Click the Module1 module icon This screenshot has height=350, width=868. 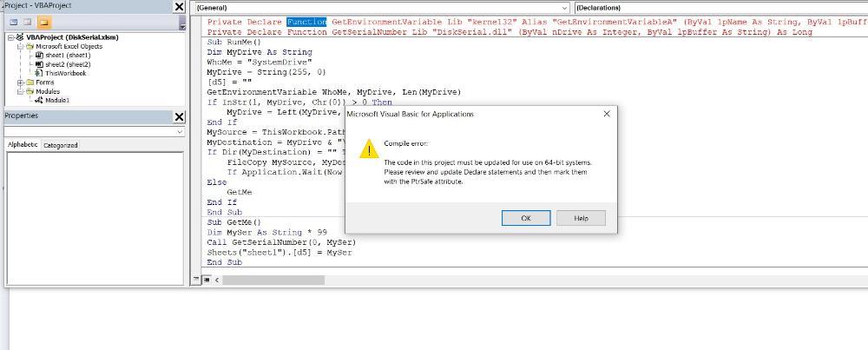click(39, 100)
